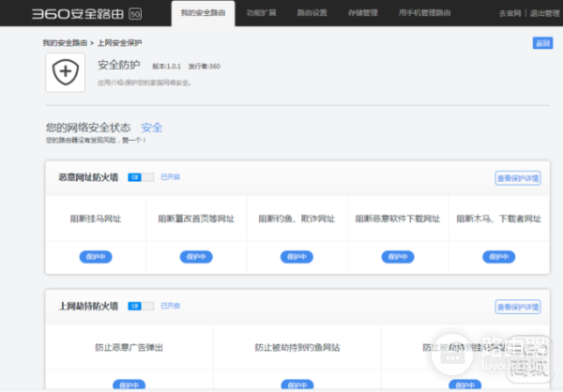This screenshot has width=563, height=392.
Task: Click the 发行者:360 text
Action: (204, 67)
